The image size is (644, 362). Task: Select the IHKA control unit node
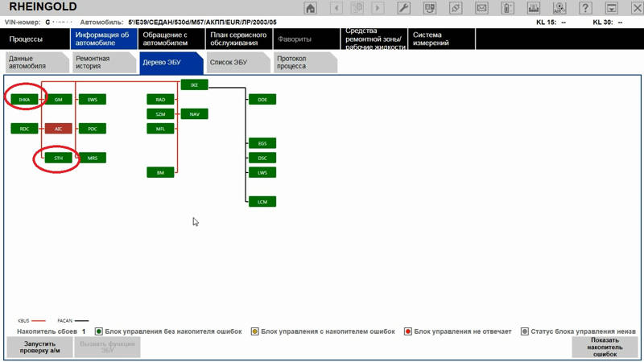click(x=24, y=100)
